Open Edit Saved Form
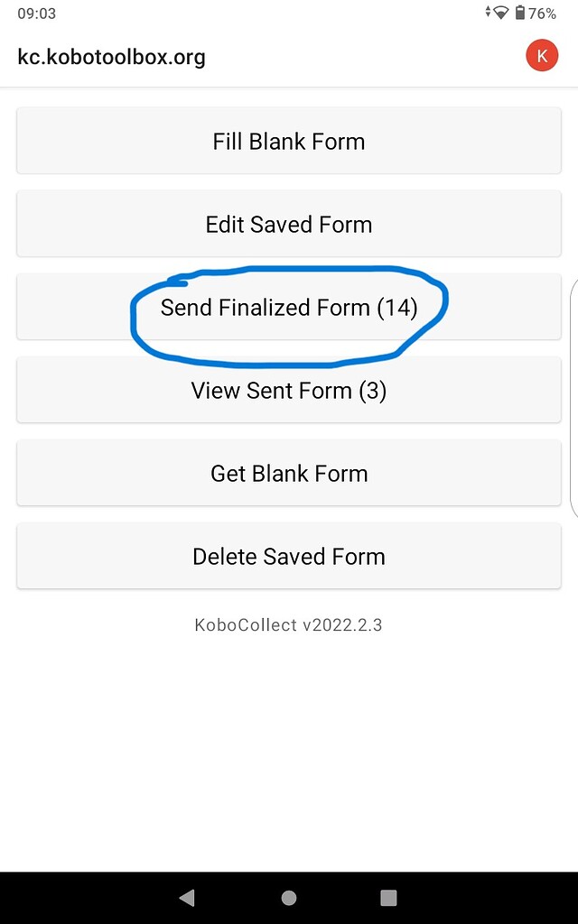The image size is (578, 924). [x=289, y=224]
